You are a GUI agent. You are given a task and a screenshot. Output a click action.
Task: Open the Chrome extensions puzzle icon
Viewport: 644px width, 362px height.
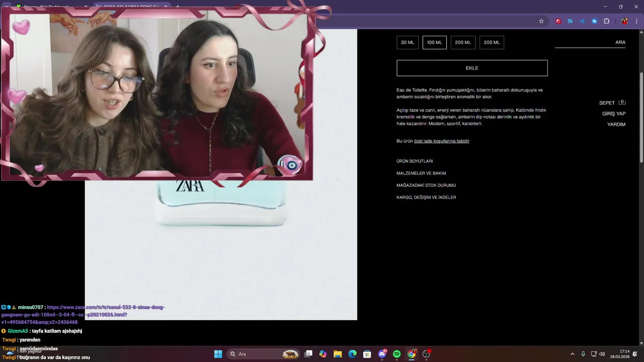[606, 21]
